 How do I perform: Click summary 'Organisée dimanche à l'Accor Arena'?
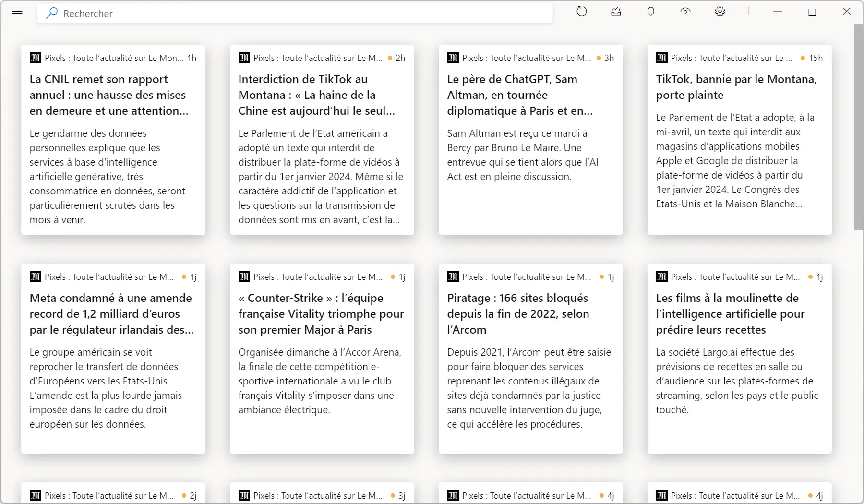tap(320, 381)
